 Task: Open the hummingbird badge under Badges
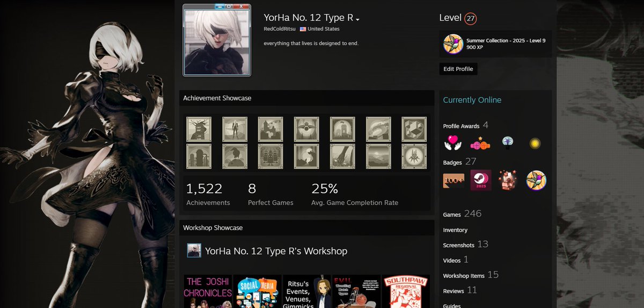click(536, 181)
